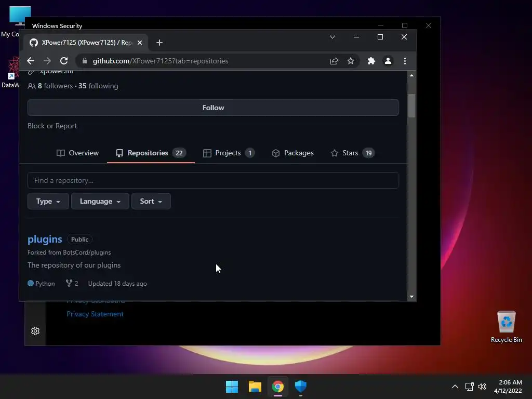The height and width of the screenshot is (399, 532).
Task: Click the Windows Security window title
Action: (57, 26)
